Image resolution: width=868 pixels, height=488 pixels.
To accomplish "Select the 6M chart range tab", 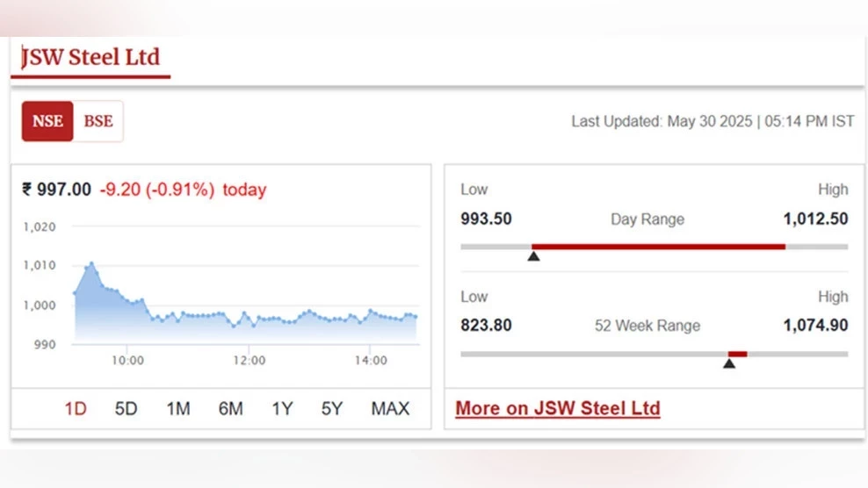I will click(x=230, y=409).
